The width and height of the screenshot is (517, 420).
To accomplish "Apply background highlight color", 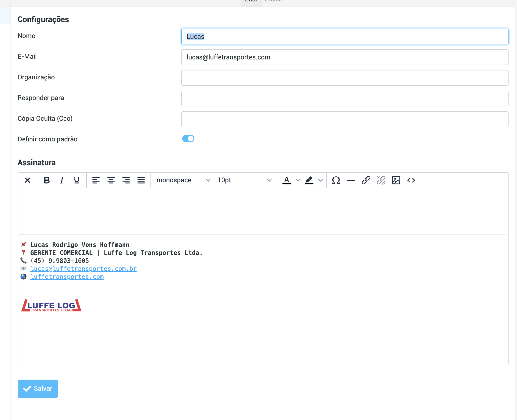I will coord(309,180).
